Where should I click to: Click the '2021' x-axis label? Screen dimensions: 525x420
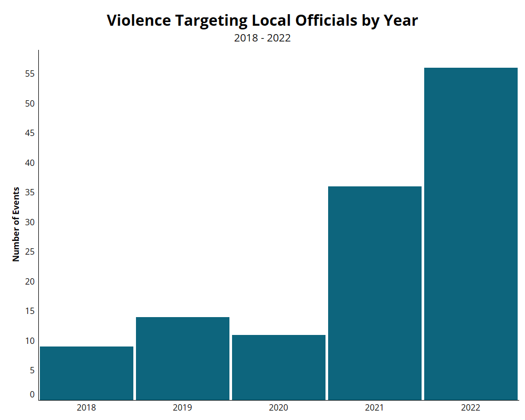coord(374,407)
